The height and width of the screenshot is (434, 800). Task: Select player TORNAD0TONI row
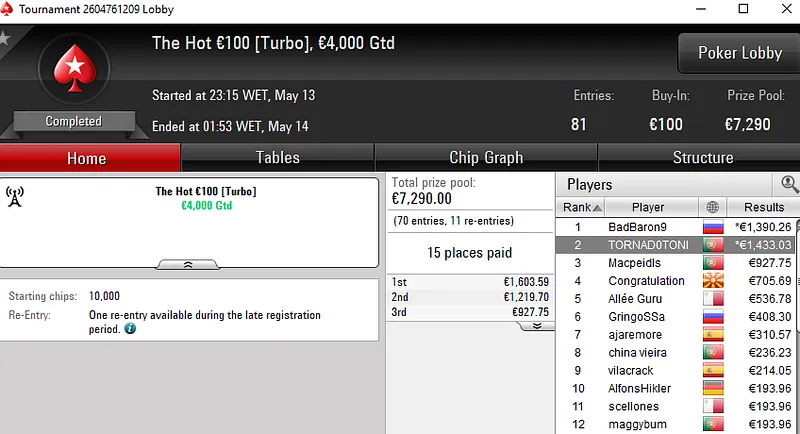pos(648,245)
